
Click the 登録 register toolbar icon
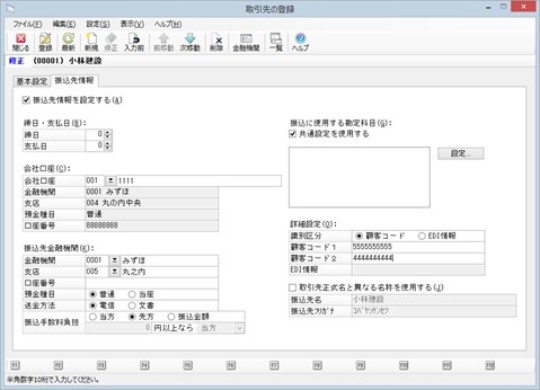(45, 42)
